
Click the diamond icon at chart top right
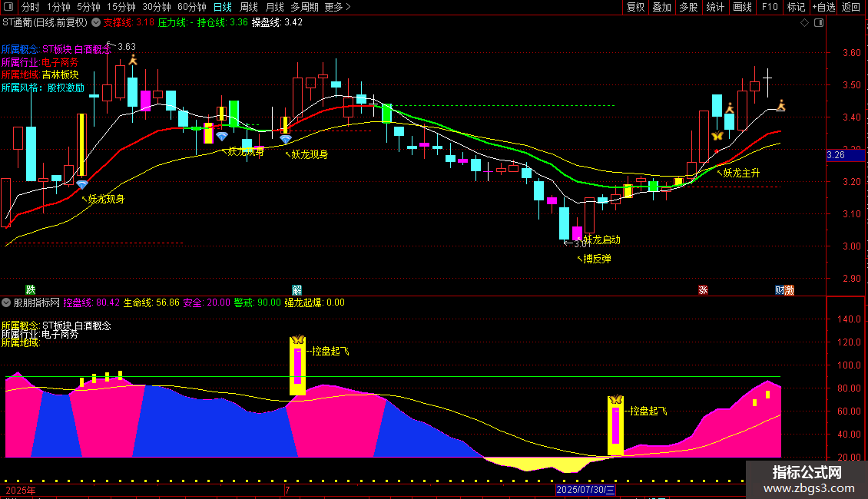tap(805, 23)
